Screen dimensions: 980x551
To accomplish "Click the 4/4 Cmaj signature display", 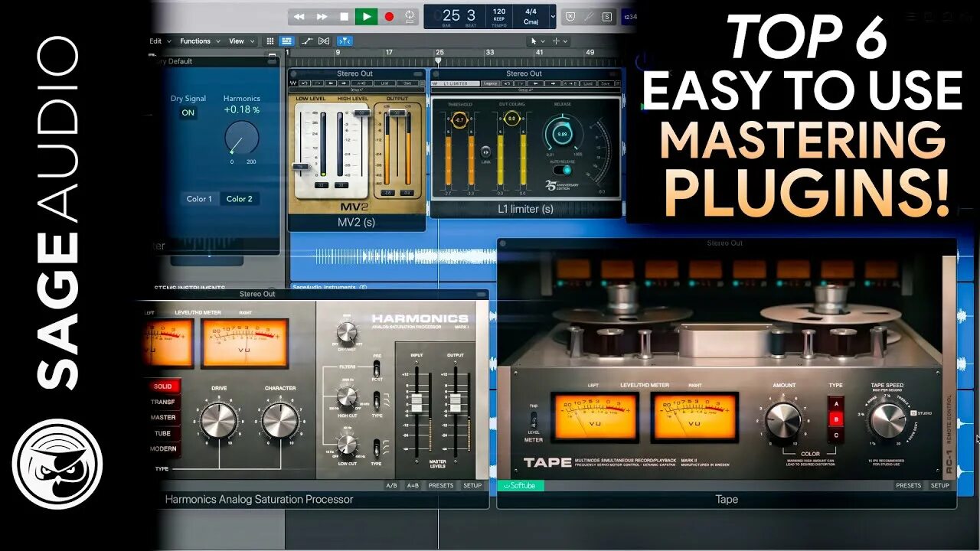I will click(x=530, y=16).
